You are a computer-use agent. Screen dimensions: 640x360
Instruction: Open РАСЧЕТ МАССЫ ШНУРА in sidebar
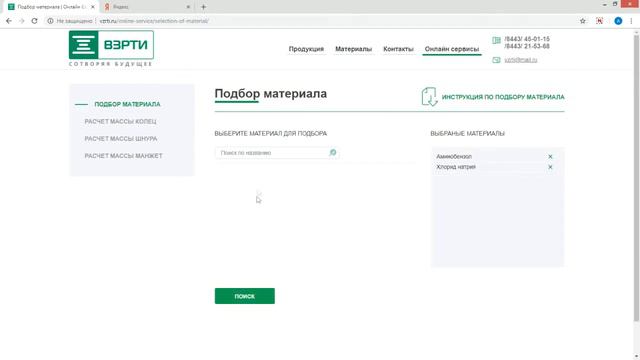[121, 139]
